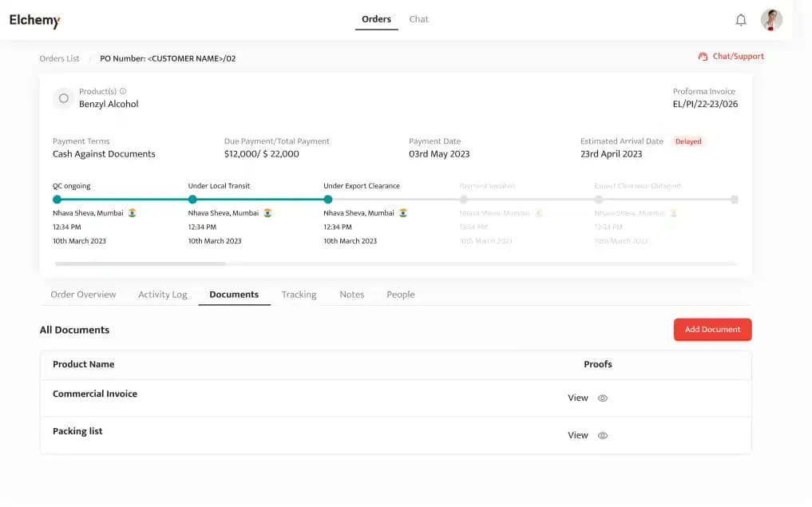Switch to the Tracking tab
812x507 pixels.
(x=299, y=295)
